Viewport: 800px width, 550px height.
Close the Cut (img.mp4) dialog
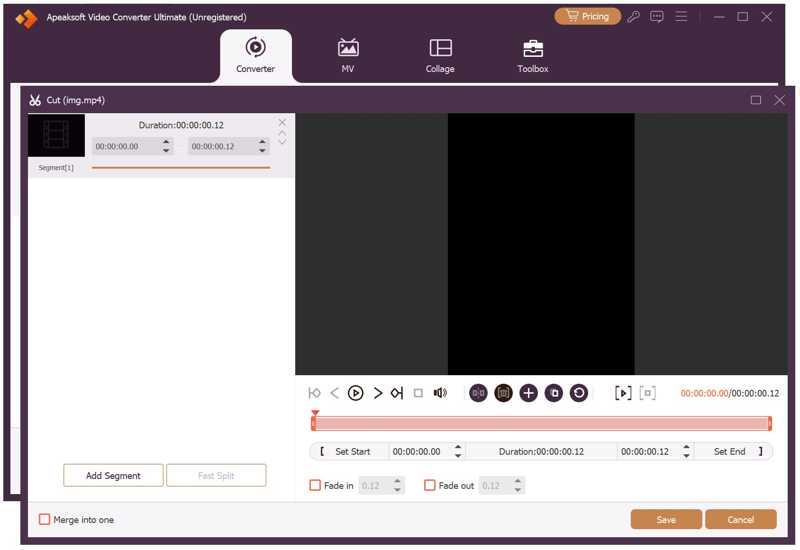[779, 100]
